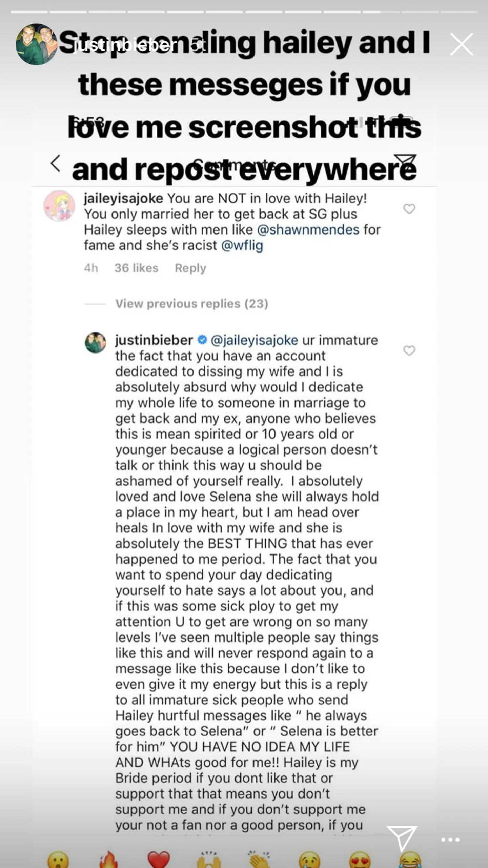
Task: Open the three-dot more options menu
Action: click(450, 840)
